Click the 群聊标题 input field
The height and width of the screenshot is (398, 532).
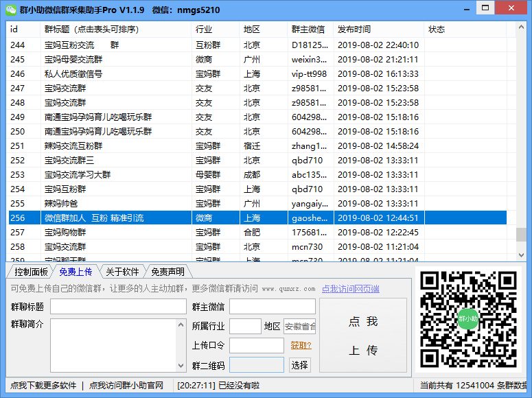click(x=118, y=307)
